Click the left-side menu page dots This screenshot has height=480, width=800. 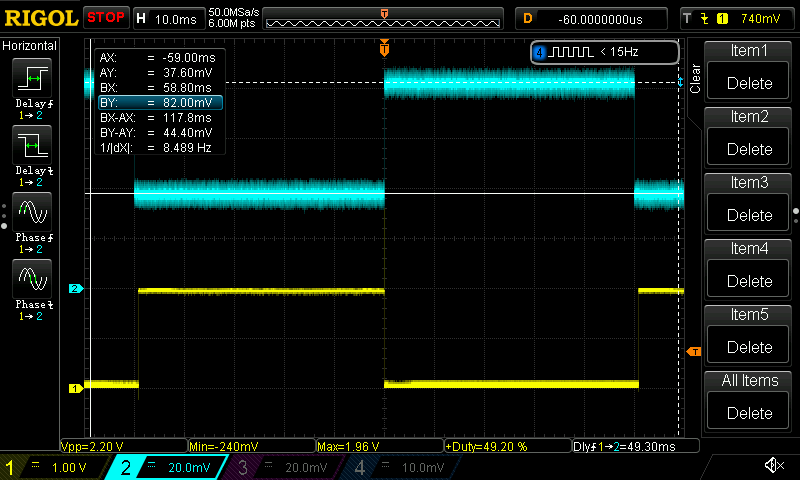coord(4,216)
